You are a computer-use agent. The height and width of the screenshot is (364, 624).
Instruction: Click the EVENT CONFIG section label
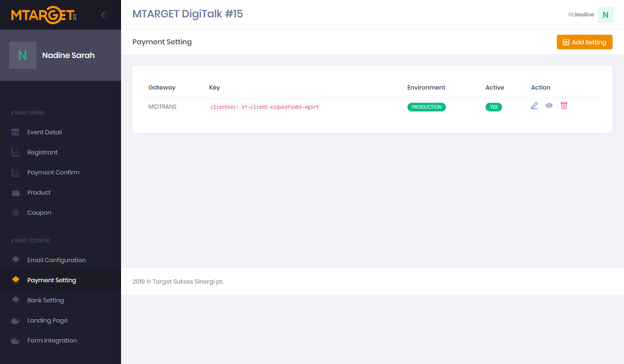[31, 241]
